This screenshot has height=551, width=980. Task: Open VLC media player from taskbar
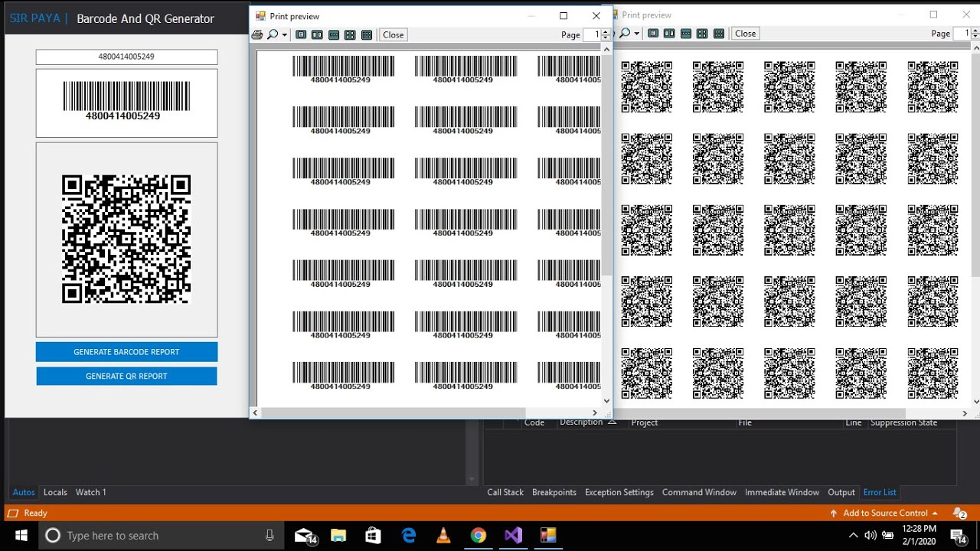pyautogui.click(x=443, y=536)
